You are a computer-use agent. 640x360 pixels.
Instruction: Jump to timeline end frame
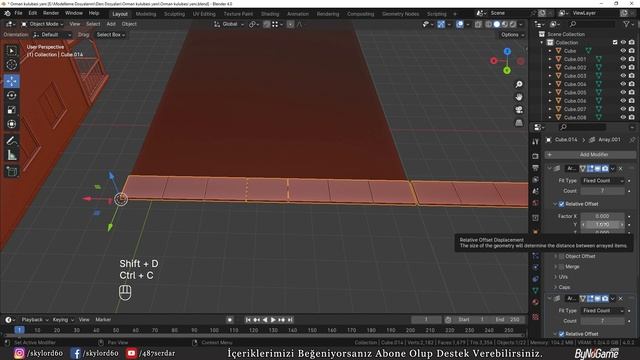click(290, 320)
